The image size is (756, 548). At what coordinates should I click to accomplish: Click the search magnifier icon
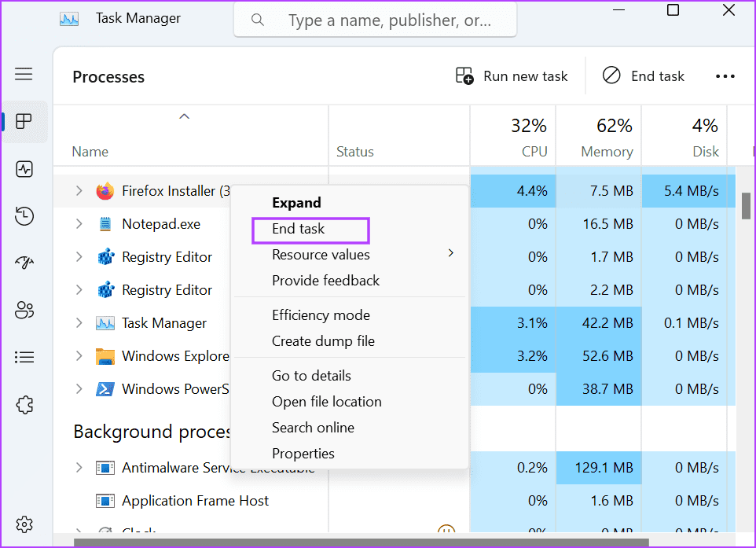pyautogui.click(x=258, y=20)
